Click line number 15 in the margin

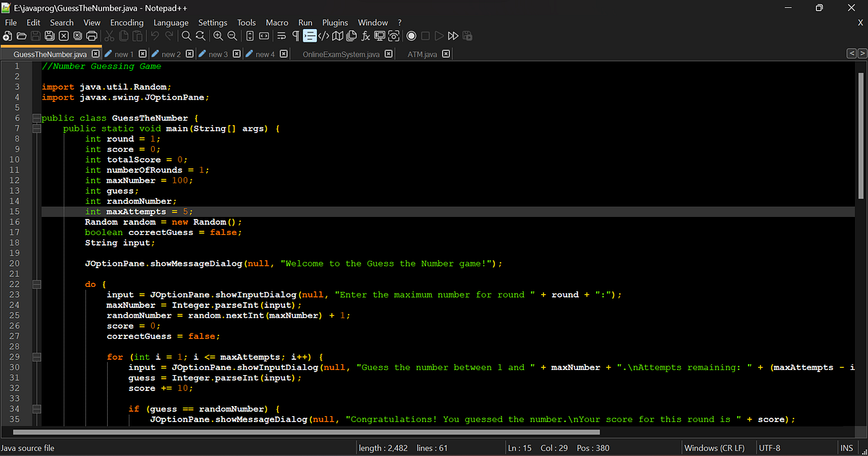click(x=16, y=212)
